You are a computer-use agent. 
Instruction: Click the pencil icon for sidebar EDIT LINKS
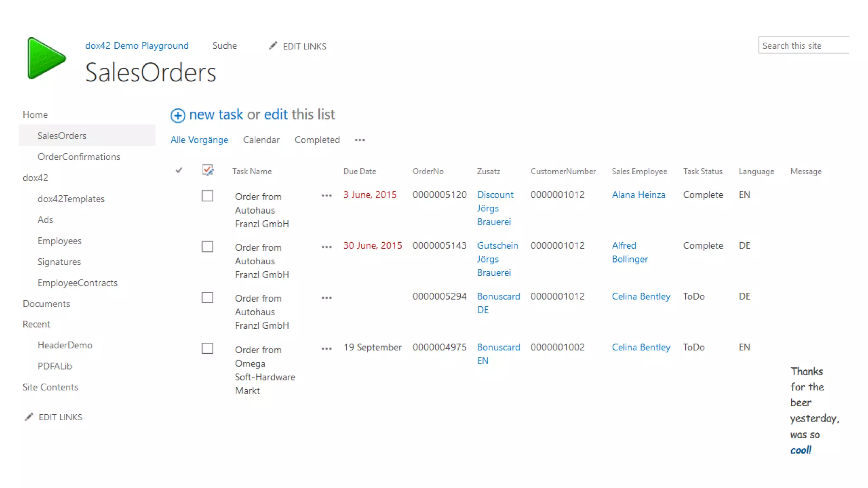(x=29, y=417)
